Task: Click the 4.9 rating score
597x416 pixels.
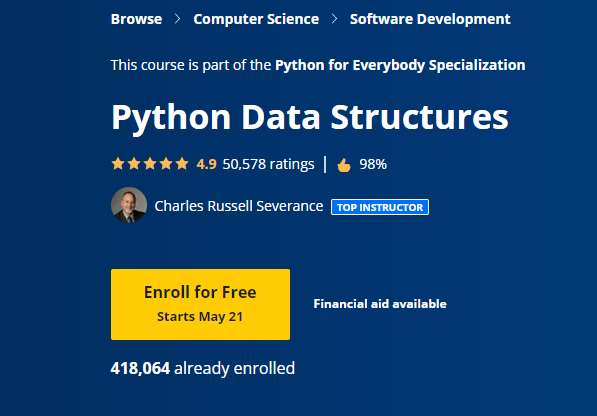Action: click(206, 164)
